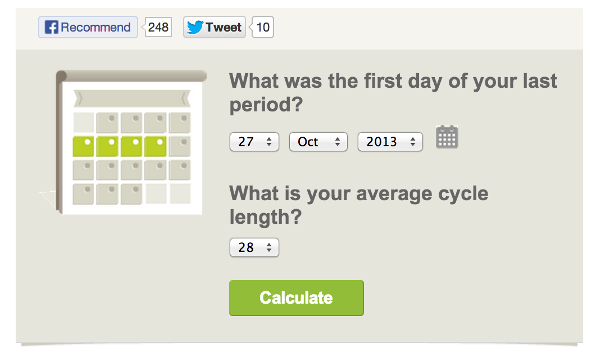Click the Tweet button

[x=214, y=27]
